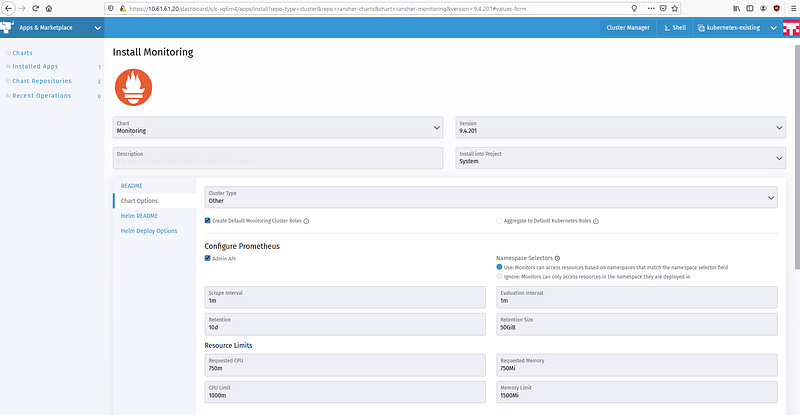Screen dimensions: 800x415
Task: Click the Description input field
Action: [278, 158]
